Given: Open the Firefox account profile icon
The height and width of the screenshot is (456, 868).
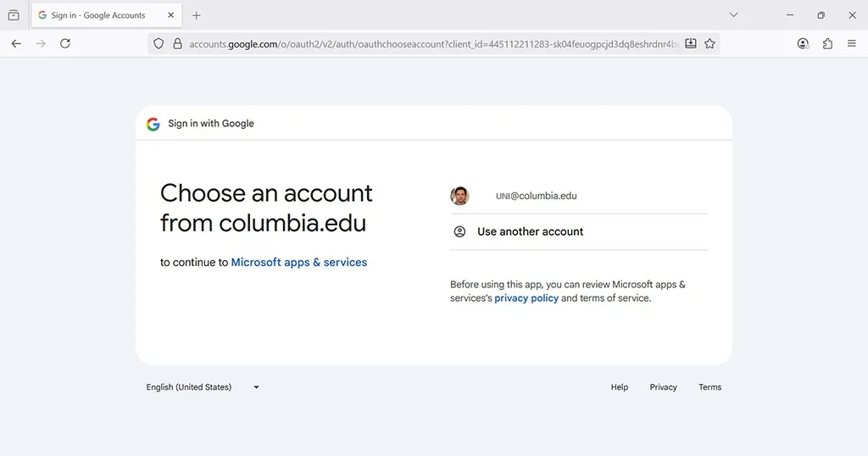Looking at the screenshot, I should (803, 44).
